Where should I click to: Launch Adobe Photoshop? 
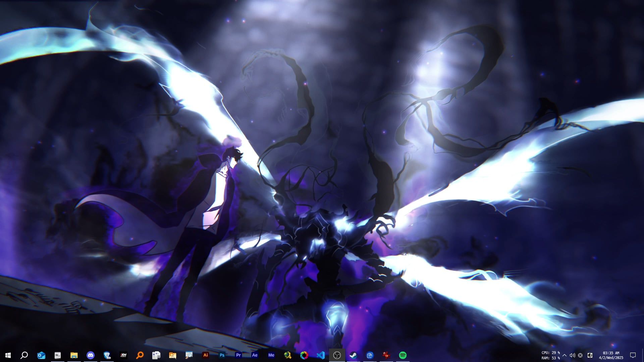tap(222, 355)
